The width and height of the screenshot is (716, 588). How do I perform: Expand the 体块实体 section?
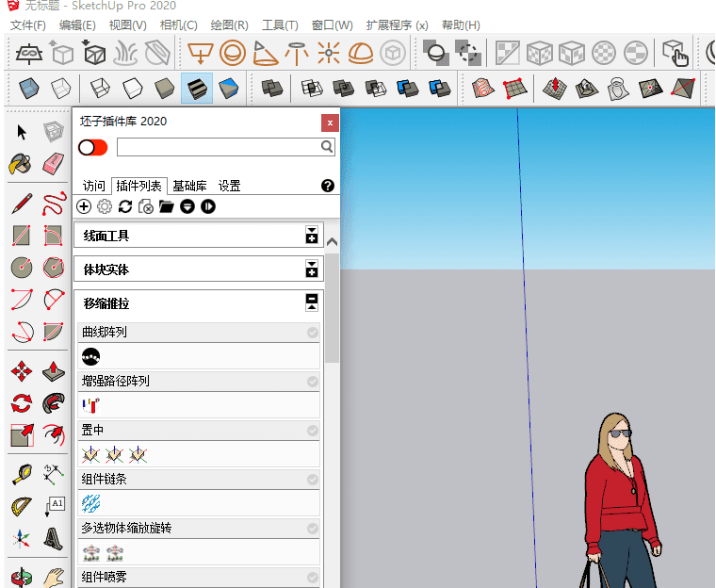coord(312,269)
